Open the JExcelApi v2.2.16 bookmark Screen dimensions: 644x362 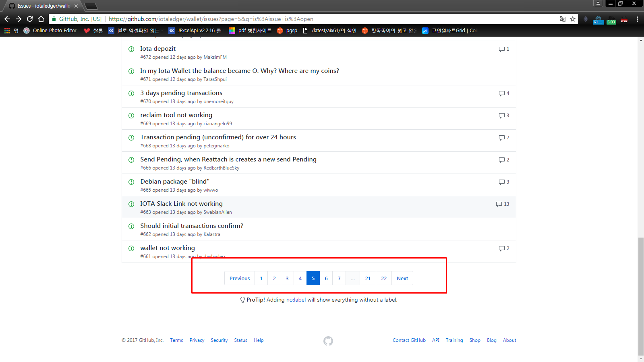pos(195,30)
